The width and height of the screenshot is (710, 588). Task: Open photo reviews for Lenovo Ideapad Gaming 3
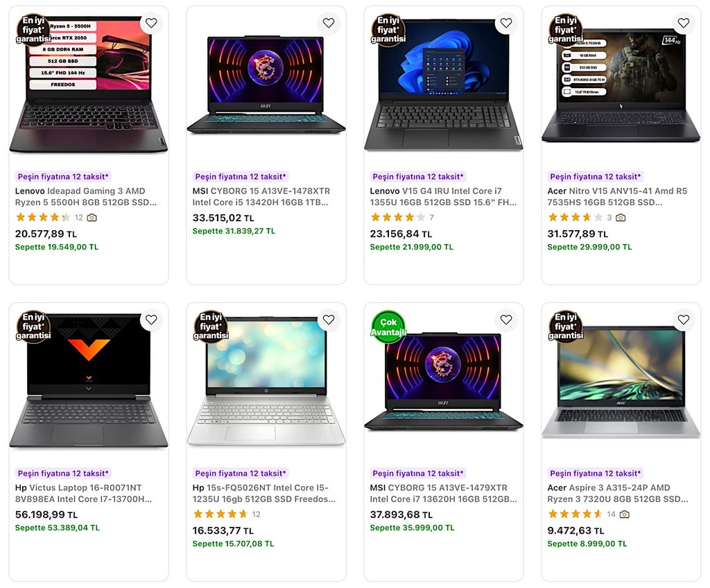92,218
